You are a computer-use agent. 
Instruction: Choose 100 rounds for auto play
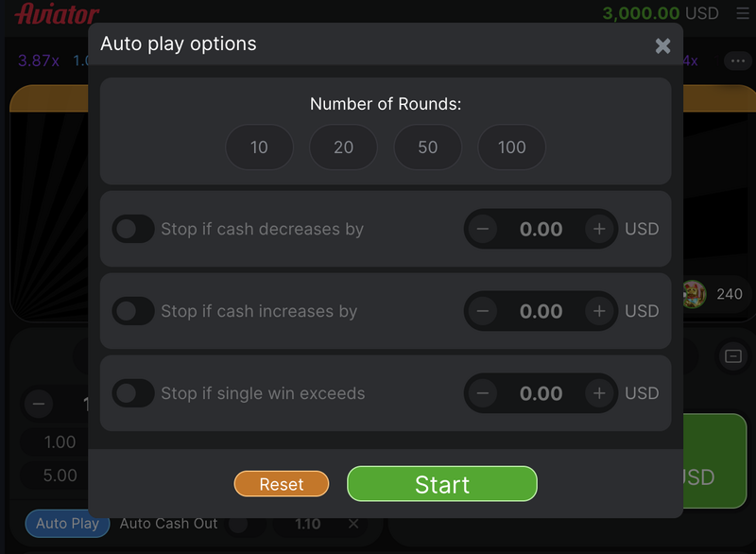(x=512, y=147)
